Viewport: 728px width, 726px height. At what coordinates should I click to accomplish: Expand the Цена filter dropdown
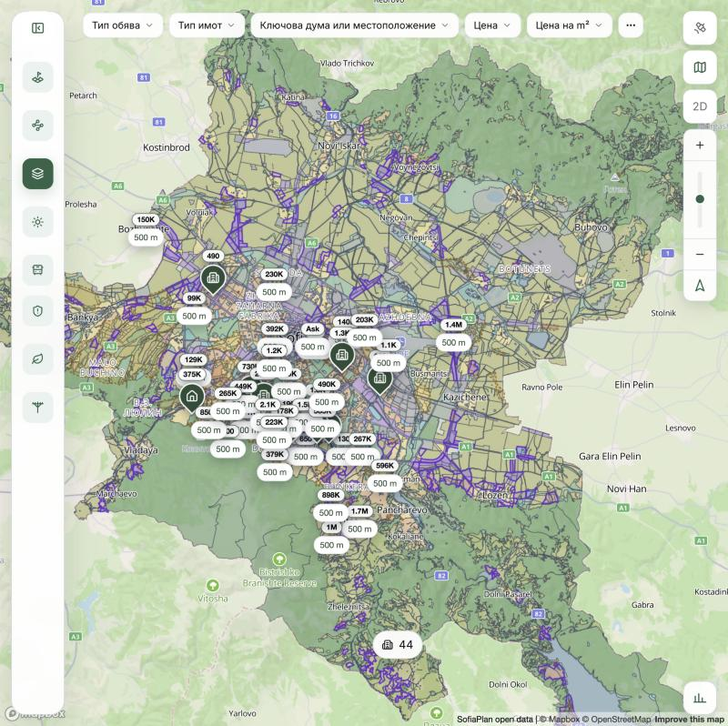pyautogui.click(x=492, y=25)
